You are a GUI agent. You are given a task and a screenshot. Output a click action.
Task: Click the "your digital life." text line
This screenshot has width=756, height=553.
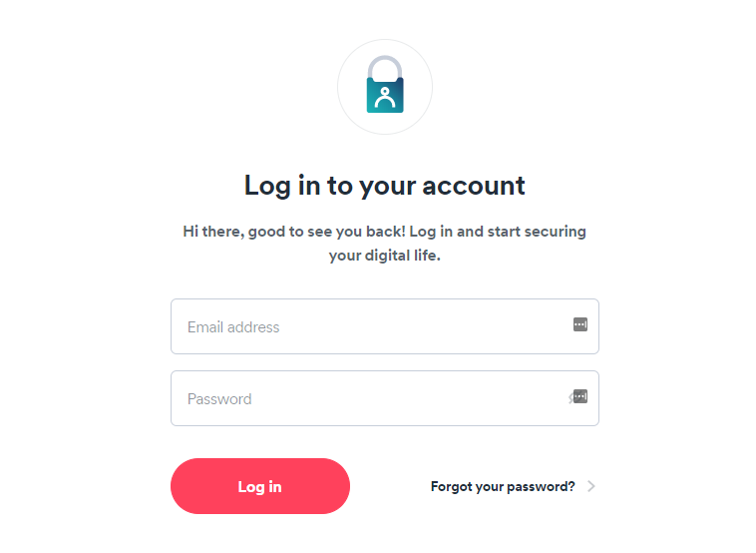click(384, 256)
